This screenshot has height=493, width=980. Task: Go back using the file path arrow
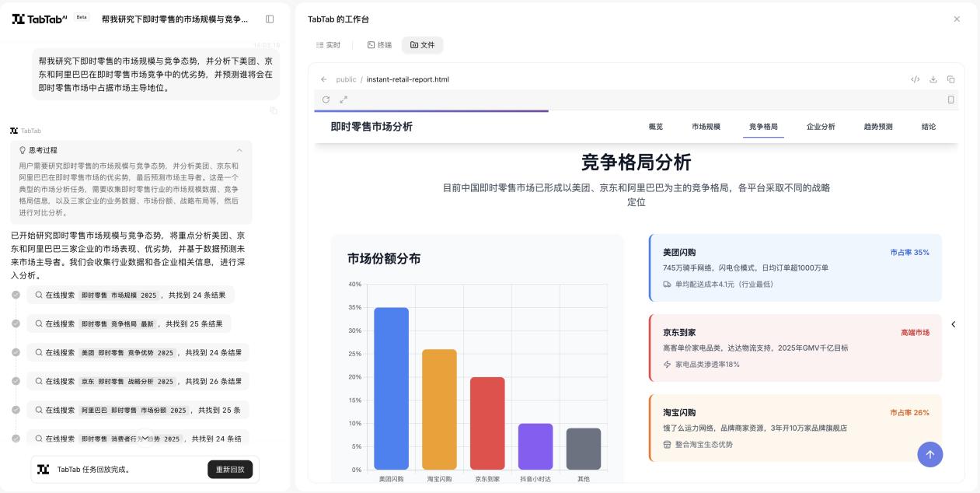(324, 79)
